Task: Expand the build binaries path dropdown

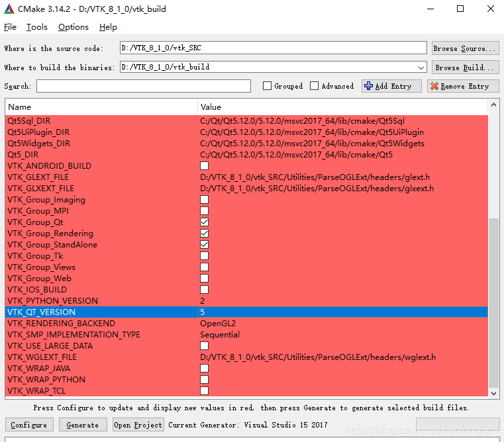Action: (x=421, y=67)
